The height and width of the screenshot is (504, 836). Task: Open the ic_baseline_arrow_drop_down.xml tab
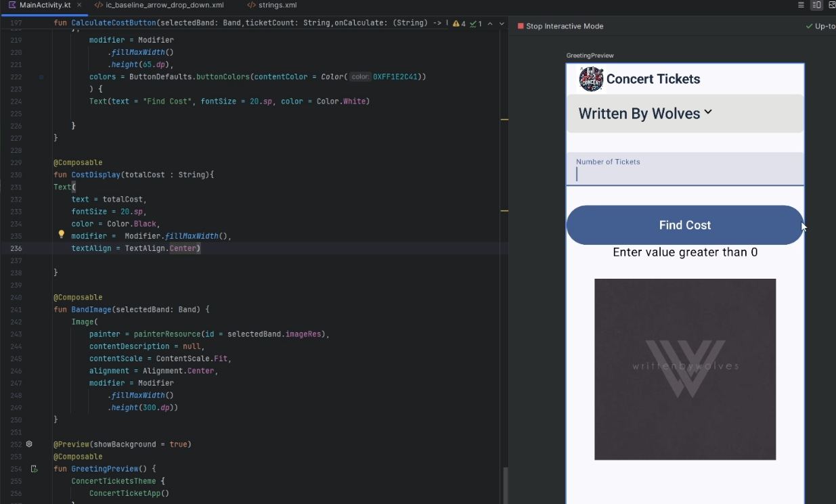pyautogui.click(x=159, y=5)
